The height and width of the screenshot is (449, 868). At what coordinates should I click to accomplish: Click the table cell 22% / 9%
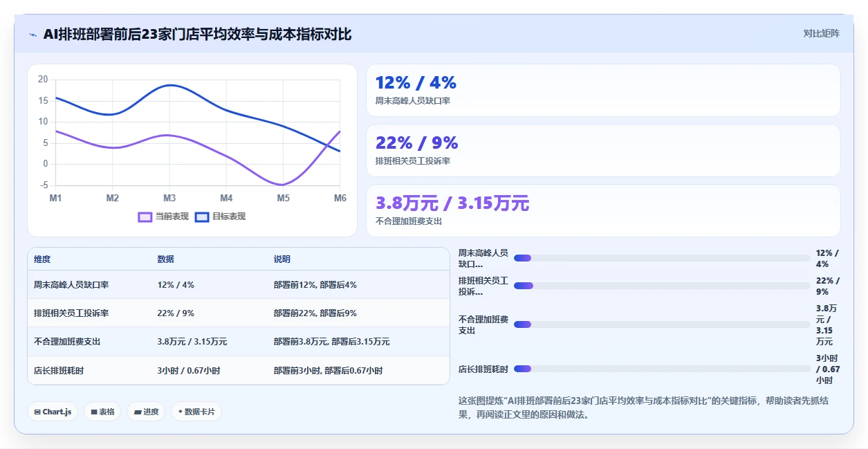(x=176, y=313)
